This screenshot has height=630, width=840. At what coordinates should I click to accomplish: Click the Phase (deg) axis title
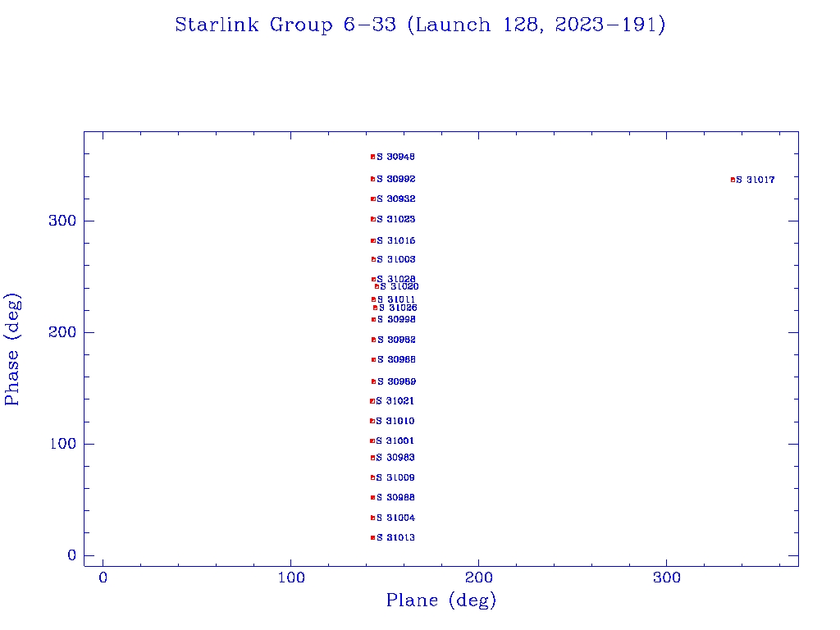[11, 349]
